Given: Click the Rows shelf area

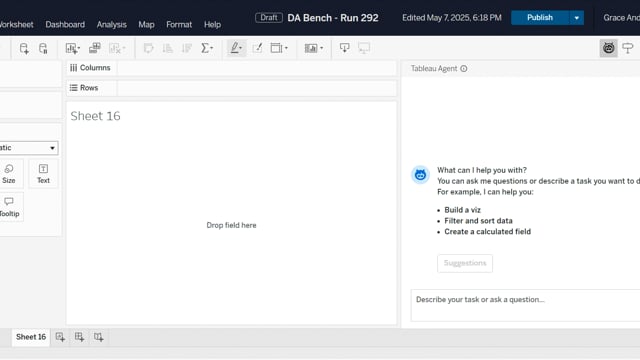Looking at the screenshot, I should (x=257, y=88).
